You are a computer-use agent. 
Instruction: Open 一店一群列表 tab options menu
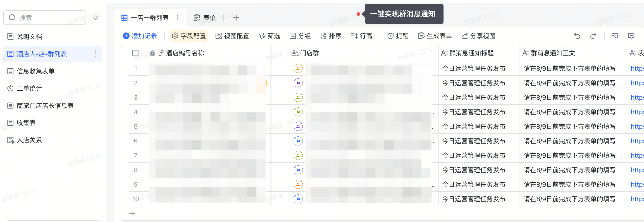tap(177, 17)
